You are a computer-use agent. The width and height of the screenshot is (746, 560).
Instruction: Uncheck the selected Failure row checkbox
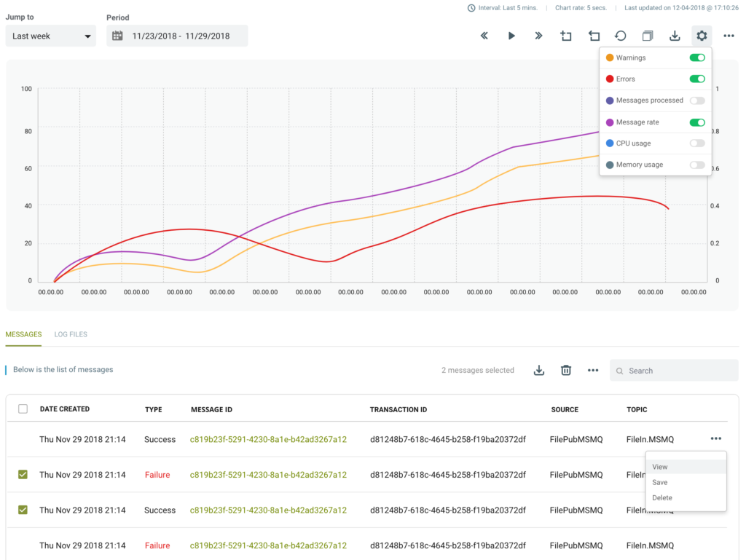pos(23,474)
